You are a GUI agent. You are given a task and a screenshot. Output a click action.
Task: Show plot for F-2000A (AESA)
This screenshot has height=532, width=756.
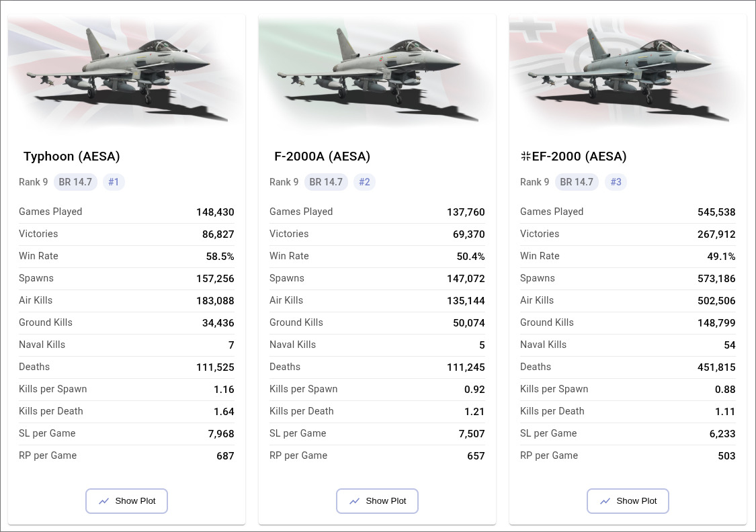[x=377, y=501]
